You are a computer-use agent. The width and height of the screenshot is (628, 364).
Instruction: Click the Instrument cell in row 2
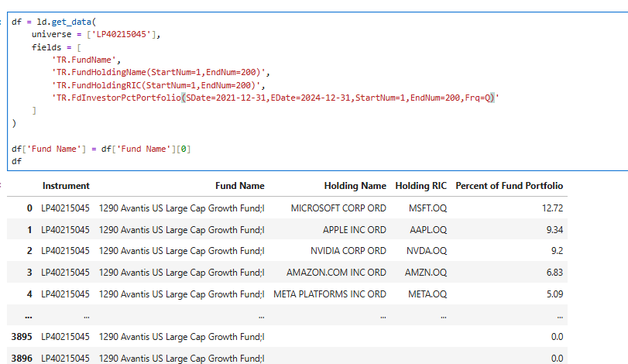[65, 251]
